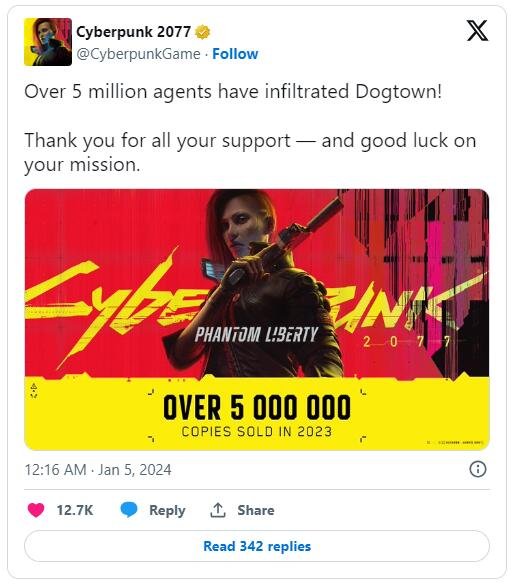Open the 12:16 AM · Jan 5, 2024 timestamp

point(98,469)
